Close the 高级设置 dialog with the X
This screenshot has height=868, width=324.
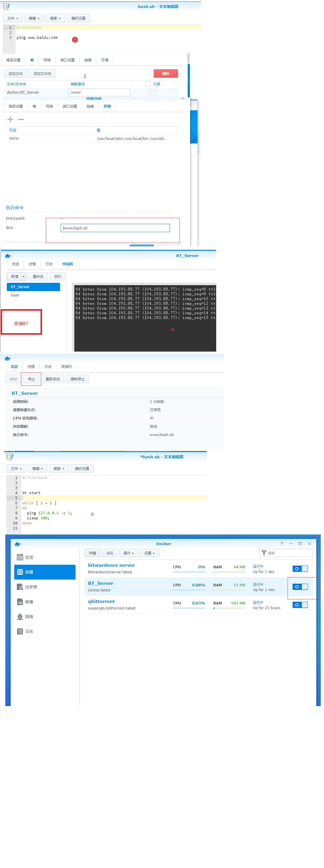pyautogui.click(x=183, y=98)
